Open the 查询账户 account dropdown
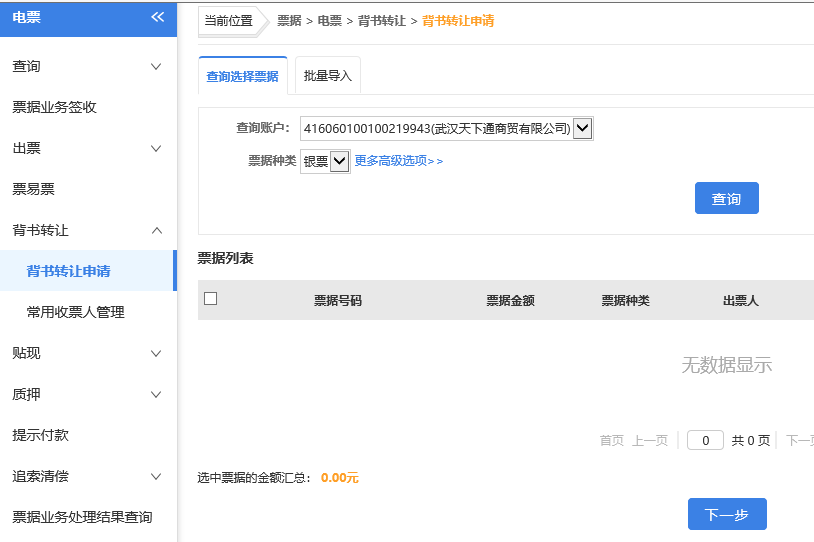The image size is (814, 542). click(446, 128)
